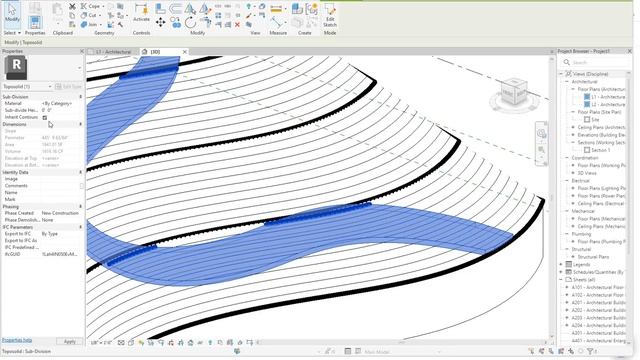Select A201 - Architectural Building sheet
The height and width of the screenshot is (360, 640).
598,302
